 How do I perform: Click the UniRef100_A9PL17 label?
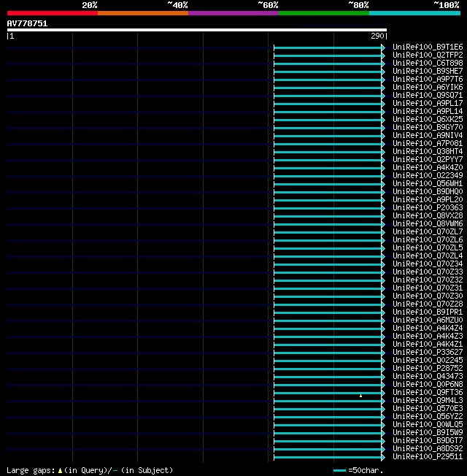point(428,103)
